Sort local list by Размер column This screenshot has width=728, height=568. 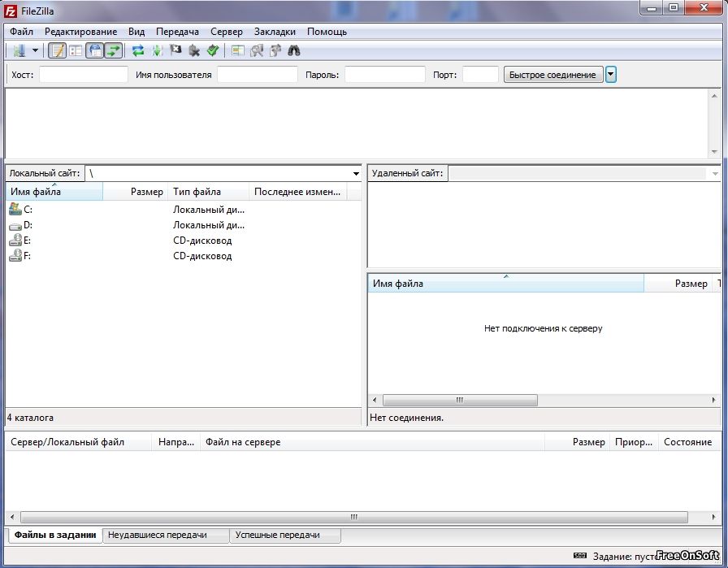[135, 192]
